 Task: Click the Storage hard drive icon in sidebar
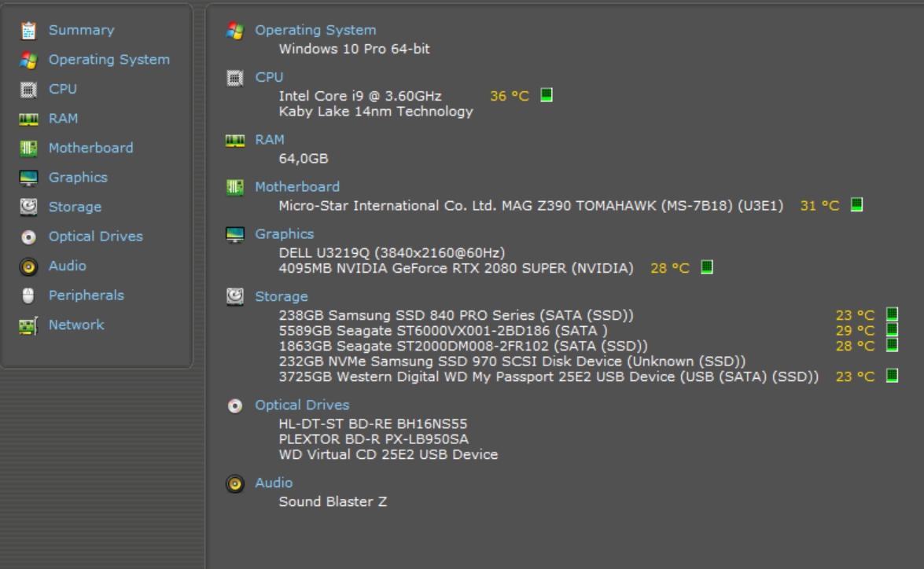click(28, 207)
